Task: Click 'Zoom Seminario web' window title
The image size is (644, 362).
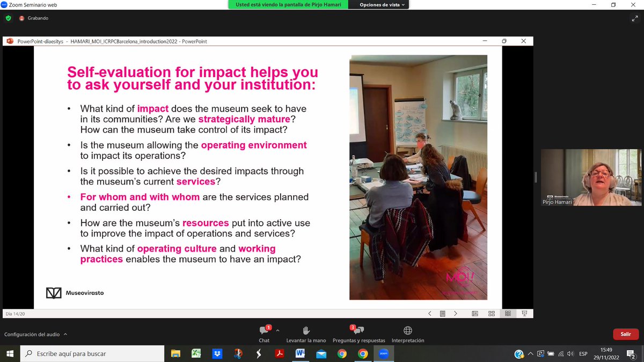Action: click(32, 5)
